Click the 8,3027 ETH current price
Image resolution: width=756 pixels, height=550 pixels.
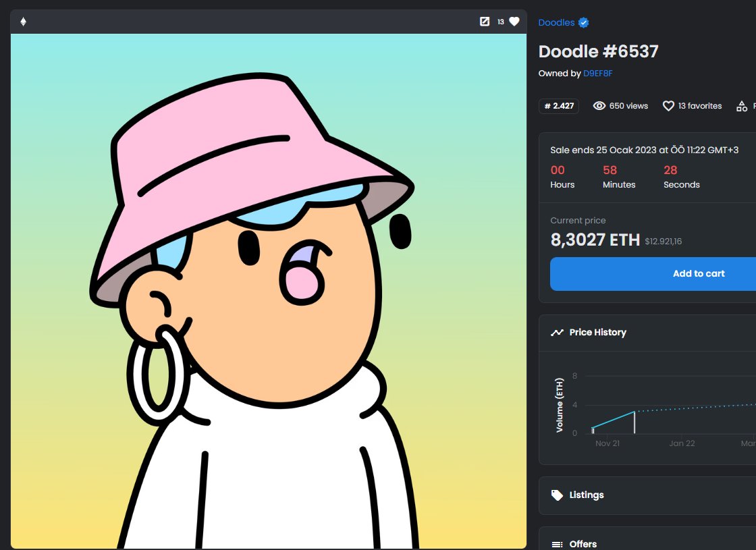coord(595,240)
